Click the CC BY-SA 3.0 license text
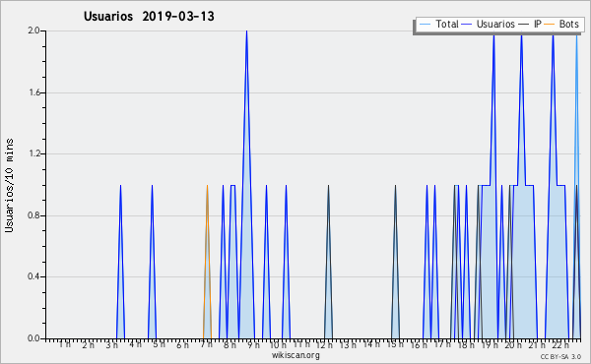Viewport: 591px width, 364px height. (560, 356)
